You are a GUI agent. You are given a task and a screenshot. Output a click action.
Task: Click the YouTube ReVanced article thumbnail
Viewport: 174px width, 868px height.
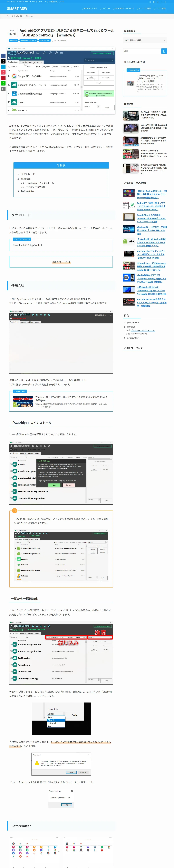[129, 302]
